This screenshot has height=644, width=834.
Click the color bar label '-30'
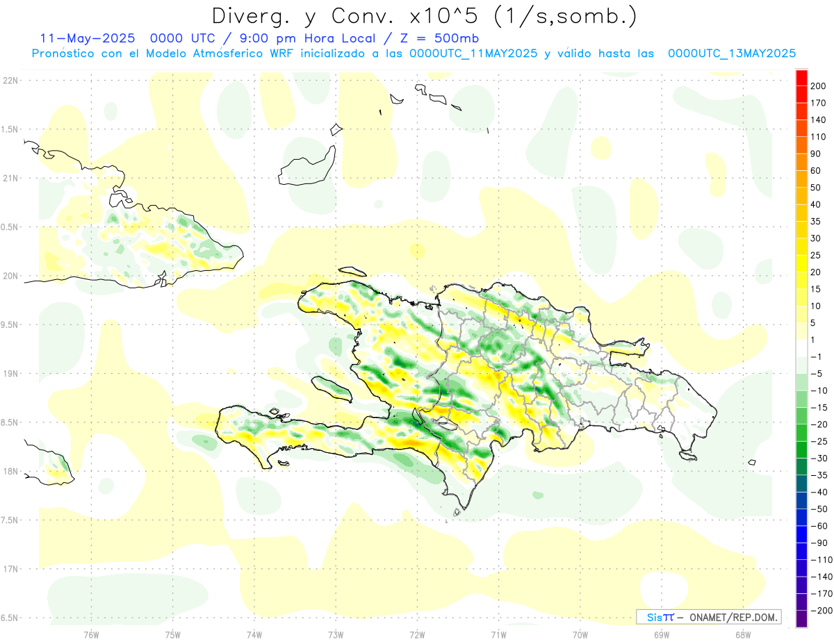coord(818,458)
